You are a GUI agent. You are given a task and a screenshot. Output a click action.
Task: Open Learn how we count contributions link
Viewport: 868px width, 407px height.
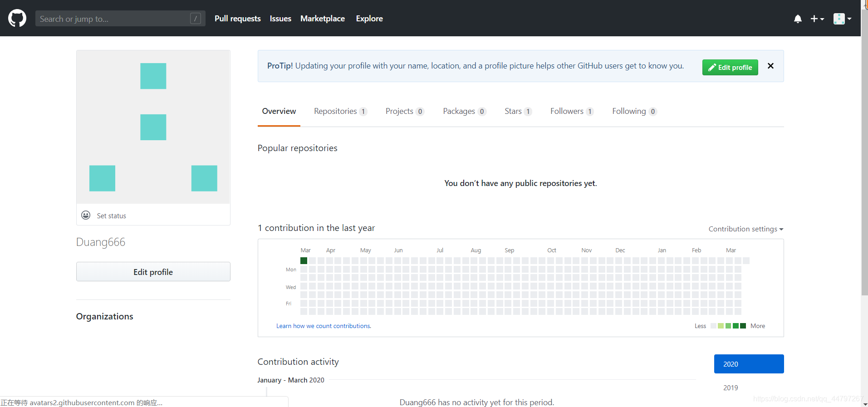click(x=324, y=326)
